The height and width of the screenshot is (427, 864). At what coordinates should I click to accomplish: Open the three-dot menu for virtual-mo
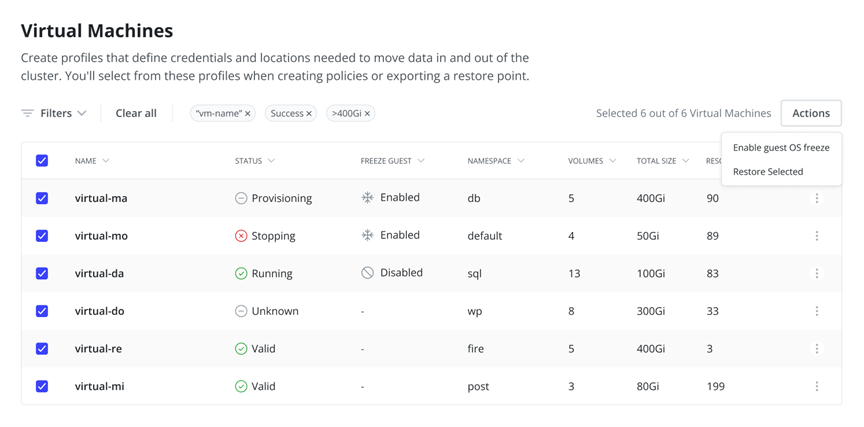(816, 236)
